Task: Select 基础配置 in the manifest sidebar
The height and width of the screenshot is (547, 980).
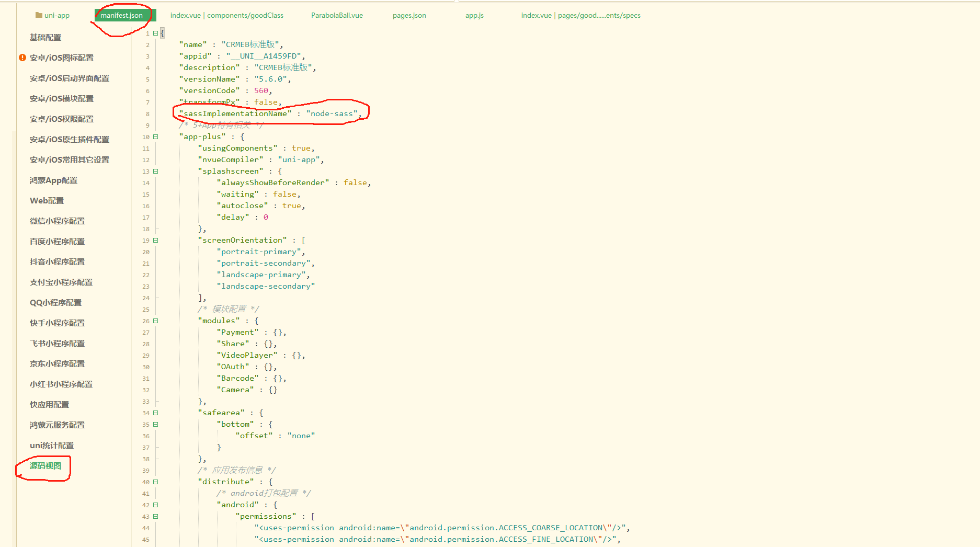Action: click(45, 37)
